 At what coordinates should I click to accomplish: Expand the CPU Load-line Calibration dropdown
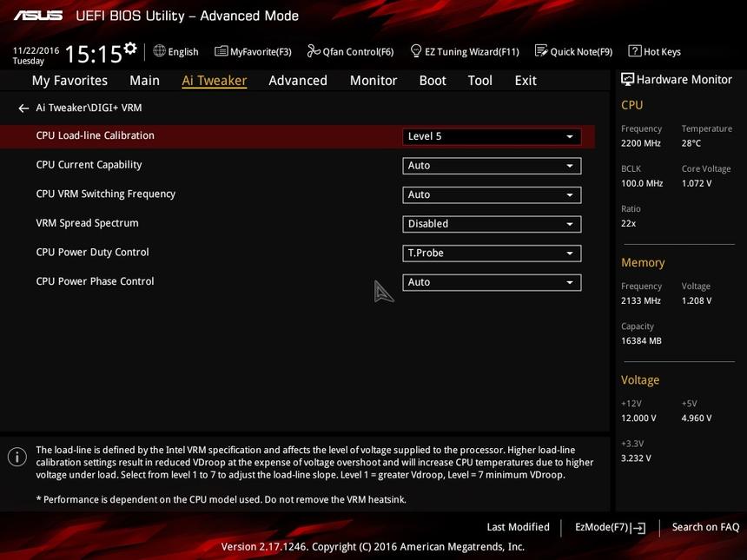pos(492,136)
